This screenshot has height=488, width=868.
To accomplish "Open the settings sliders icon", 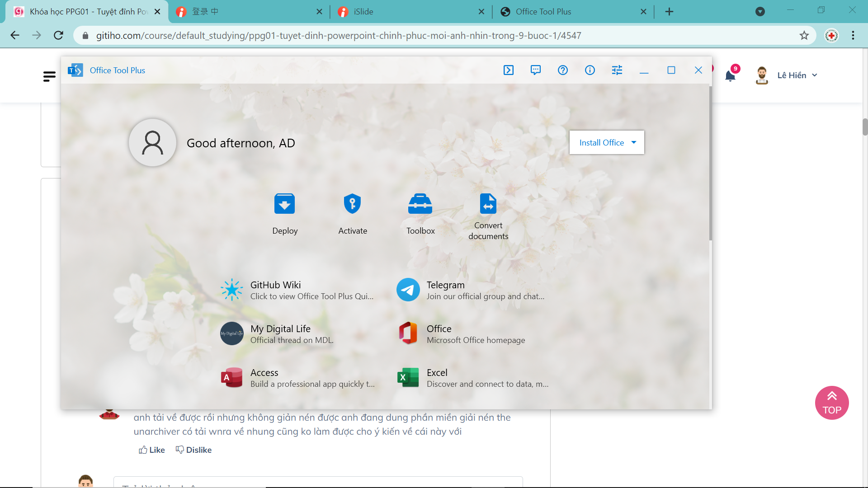I will tap(617, 70).
